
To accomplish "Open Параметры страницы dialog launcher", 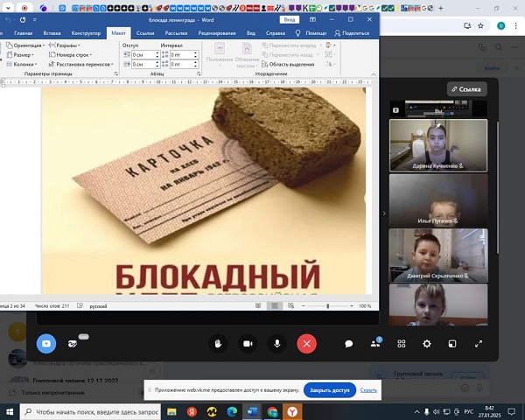I will click(116, 73).
